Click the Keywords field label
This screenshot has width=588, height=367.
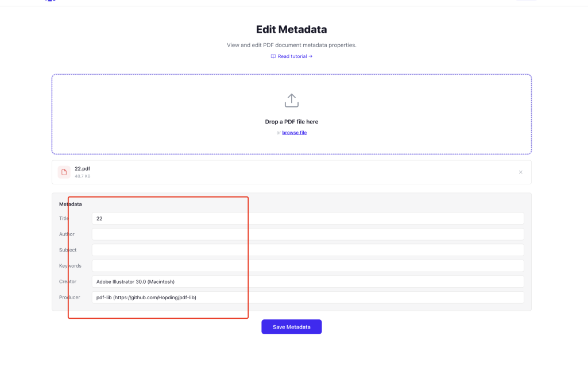(70, 266)
